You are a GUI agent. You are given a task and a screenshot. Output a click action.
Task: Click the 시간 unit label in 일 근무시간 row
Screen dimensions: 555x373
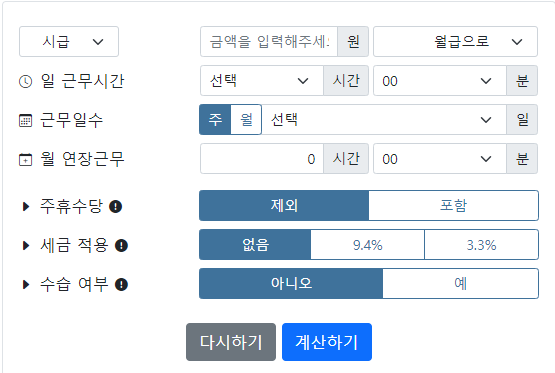346,81
